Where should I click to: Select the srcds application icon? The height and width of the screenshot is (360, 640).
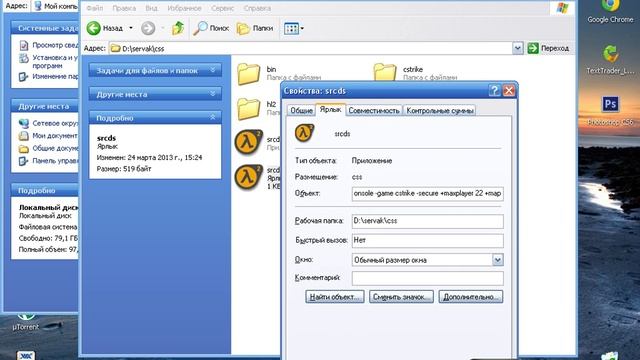[x=248, y=142]
